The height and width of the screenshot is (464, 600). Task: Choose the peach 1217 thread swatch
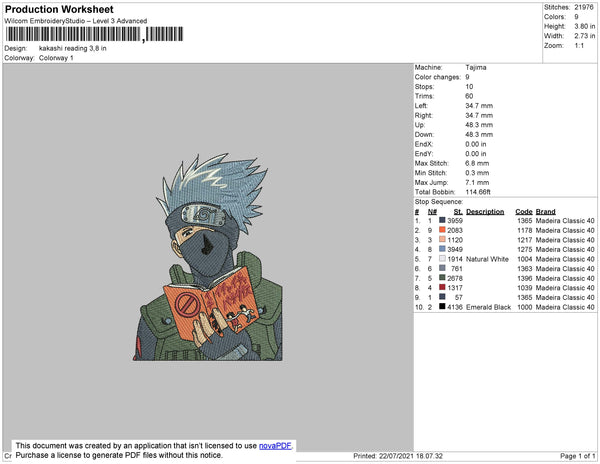pos(442,239)
